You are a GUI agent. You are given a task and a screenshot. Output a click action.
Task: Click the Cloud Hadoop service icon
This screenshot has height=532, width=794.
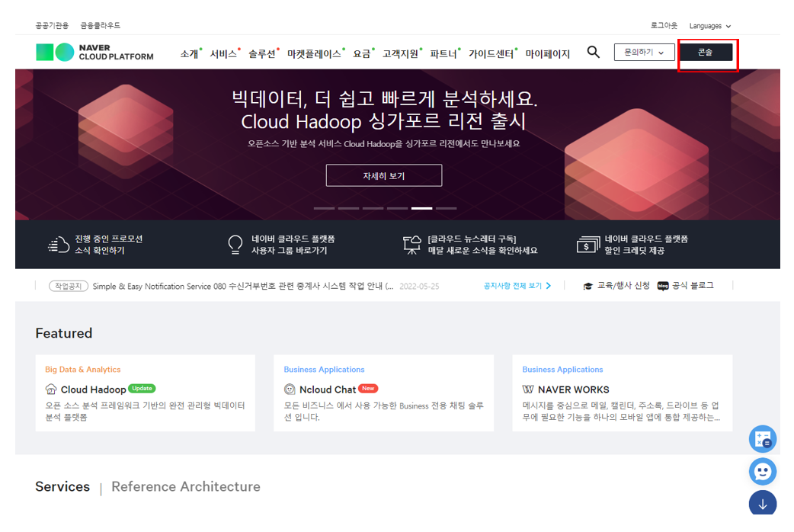(50, 389)
